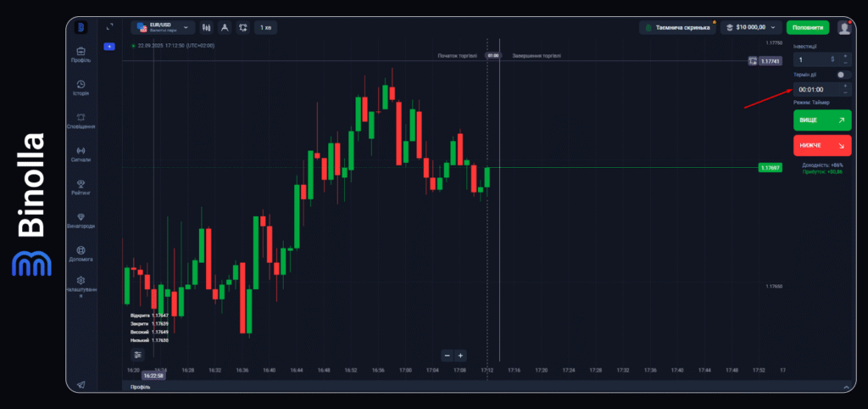Open the 1 хв timeframe selector
Viewport: 868px width, 409px height.
tap(266, 27)
